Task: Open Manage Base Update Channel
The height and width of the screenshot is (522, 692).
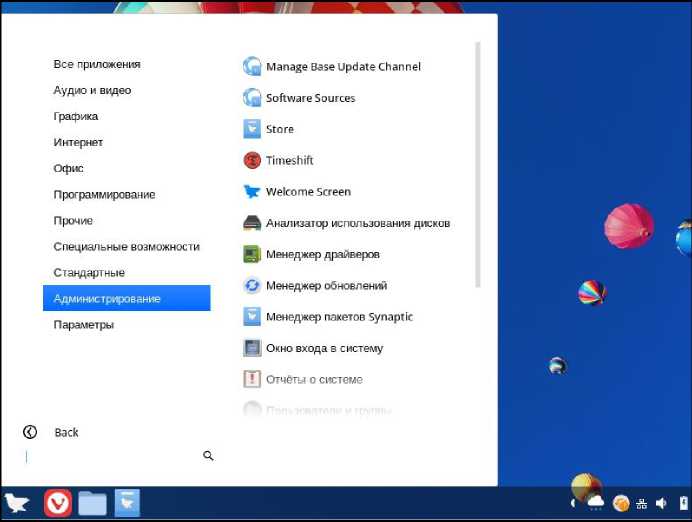Action: pos(342,67)
